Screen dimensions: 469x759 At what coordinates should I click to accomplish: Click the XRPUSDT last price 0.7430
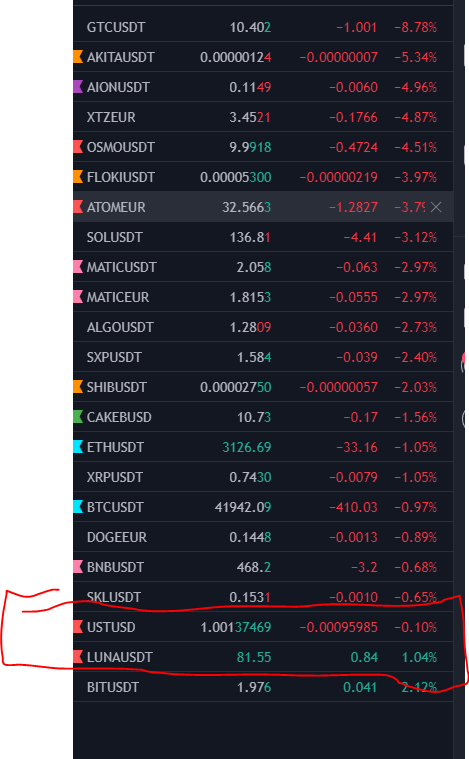pos(250,477)
